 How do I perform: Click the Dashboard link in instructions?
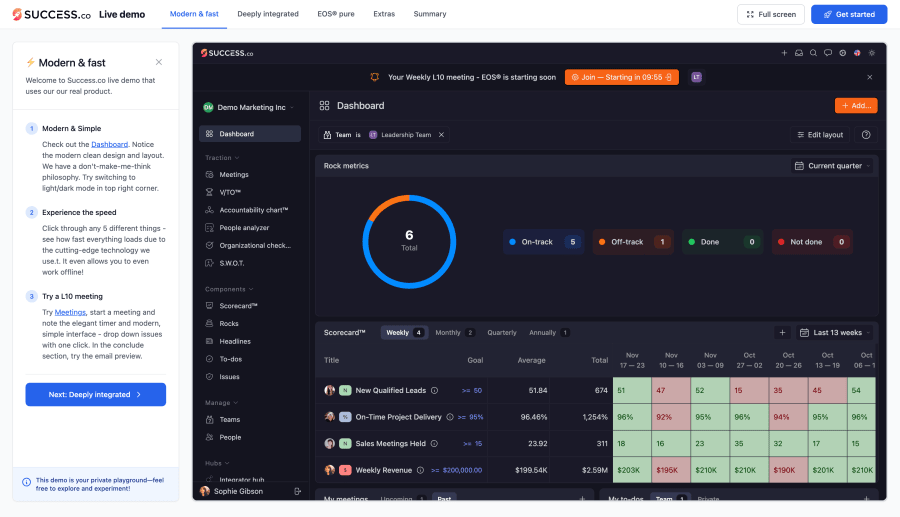[x=110, y=145]
